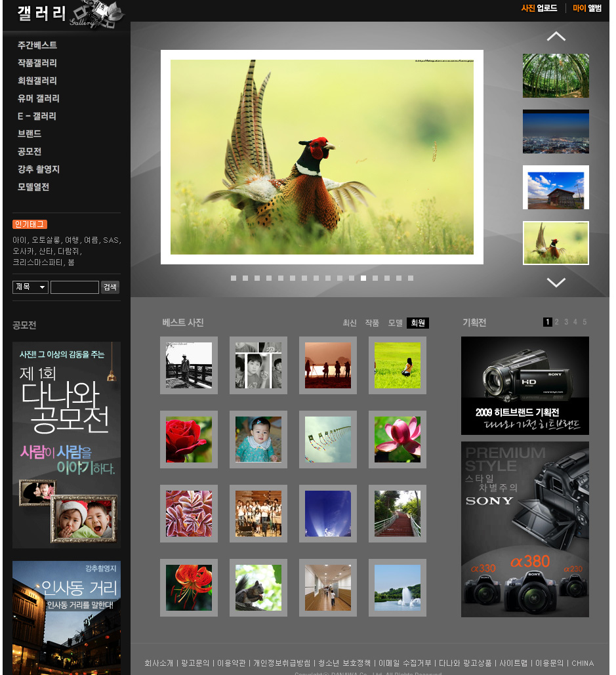Open the 강추 촬영지 menu
616x675 pixels.
click(38, 169)
